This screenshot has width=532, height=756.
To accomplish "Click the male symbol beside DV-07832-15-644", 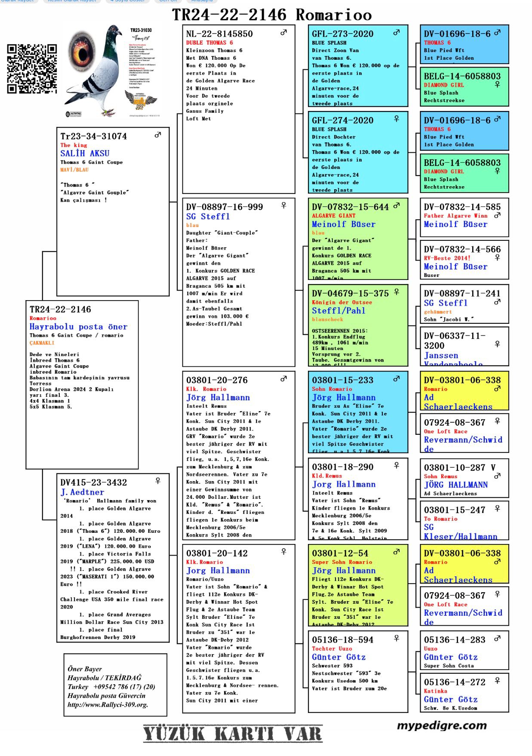I will [x=397, y=206].
